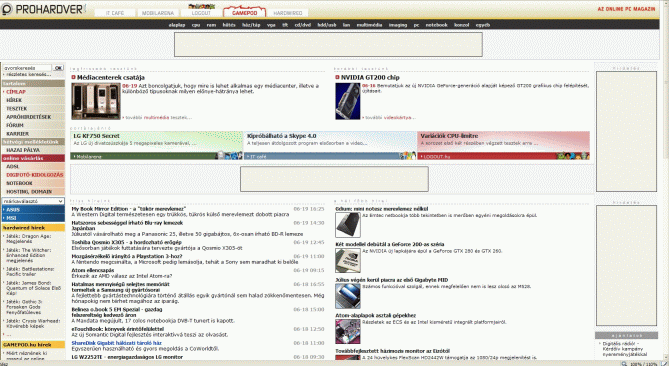Open the Gdium netbook article thumbnail
The width and height of the screenshot is (669, 366).
coord(348,225)
